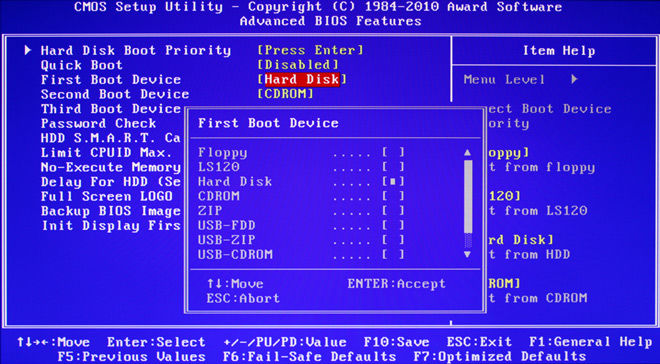Click F5:Previous Values in the footer
The height and width of the screenshot is (364, 660).
[x=131, y=357]
